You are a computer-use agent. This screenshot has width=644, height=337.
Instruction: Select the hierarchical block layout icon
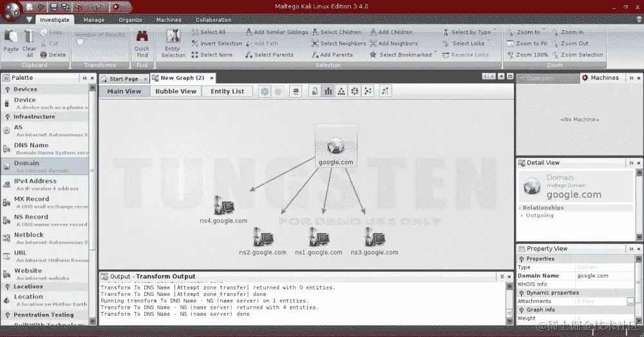tap(328, 91)
